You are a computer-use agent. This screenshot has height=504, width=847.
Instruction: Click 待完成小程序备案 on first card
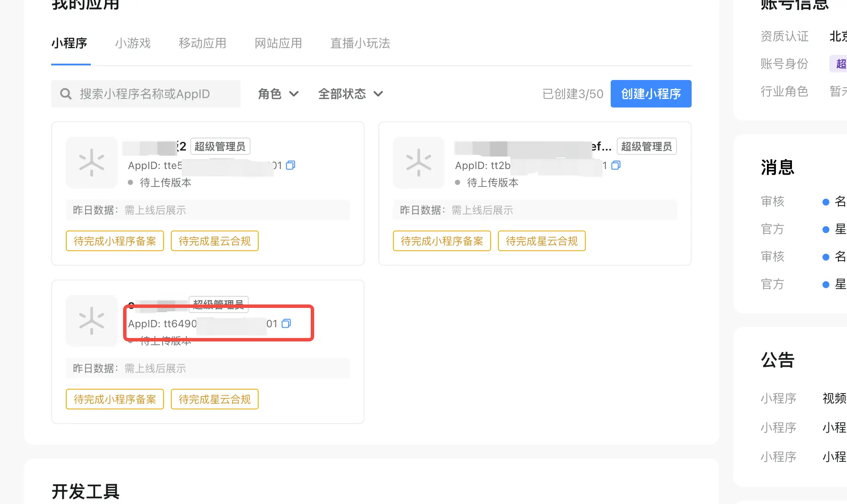(x=115, y=241)
